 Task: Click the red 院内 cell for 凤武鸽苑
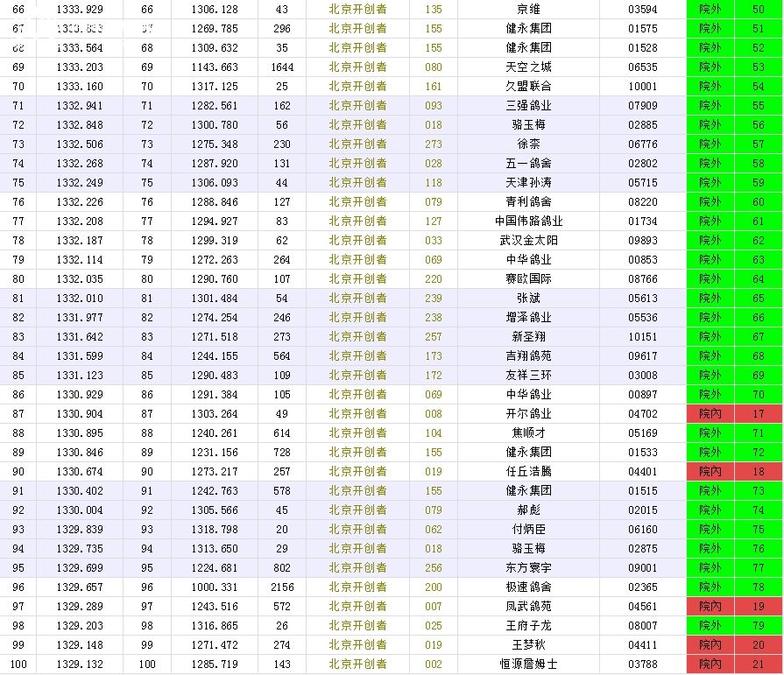(710, 607)
